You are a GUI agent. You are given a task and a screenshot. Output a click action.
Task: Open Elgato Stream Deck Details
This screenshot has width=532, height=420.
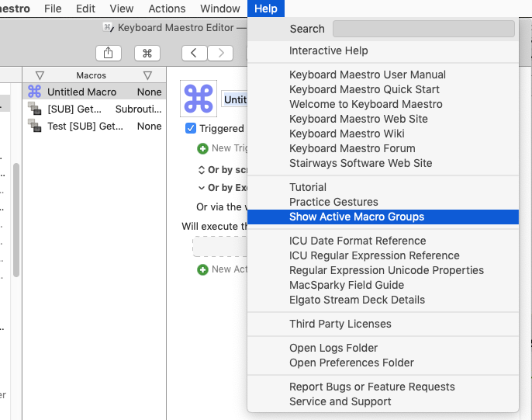coord(383,300)
